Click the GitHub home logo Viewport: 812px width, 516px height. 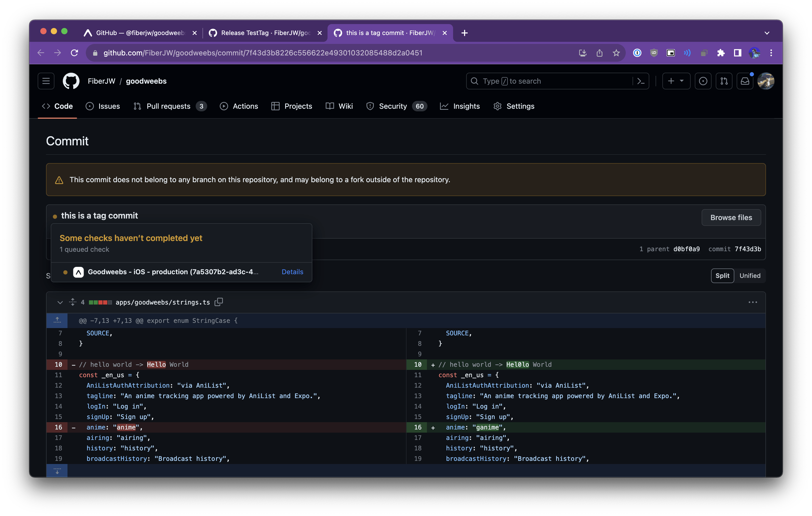click(71, 81)
